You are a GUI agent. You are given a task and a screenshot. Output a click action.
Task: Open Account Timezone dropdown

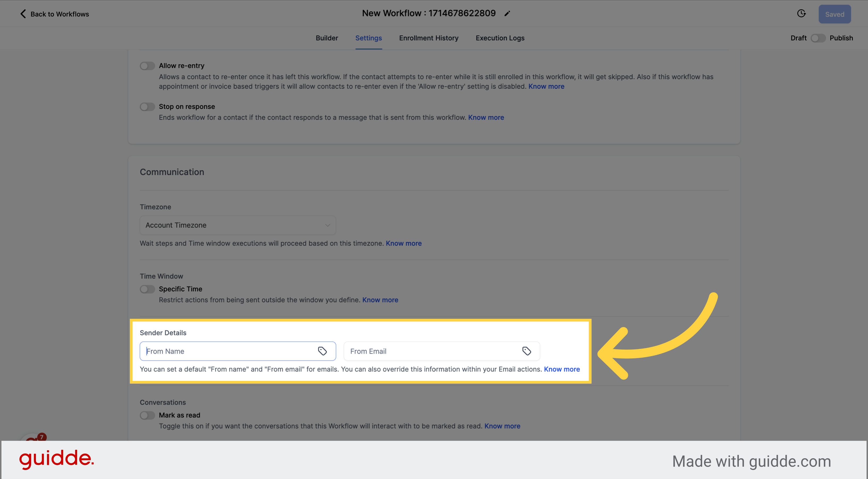[238, 225]
